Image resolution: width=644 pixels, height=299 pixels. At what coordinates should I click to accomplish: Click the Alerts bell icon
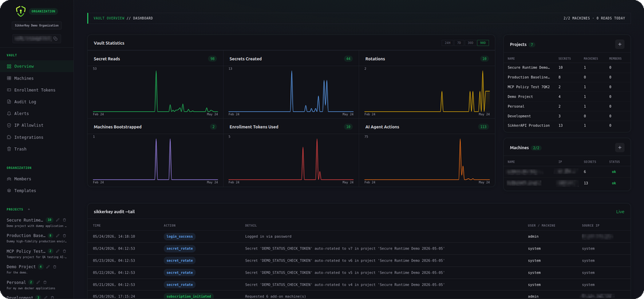[x=9, y=114]
